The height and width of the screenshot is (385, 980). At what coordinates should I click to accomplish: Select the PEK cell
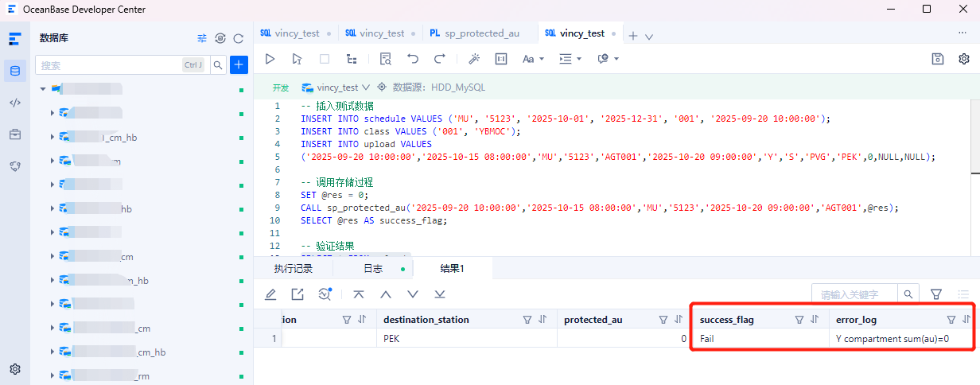[x=466, y=339]
